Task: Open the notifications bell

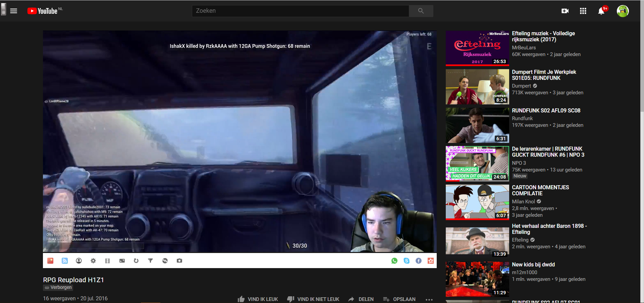Action: coord(601,11)
